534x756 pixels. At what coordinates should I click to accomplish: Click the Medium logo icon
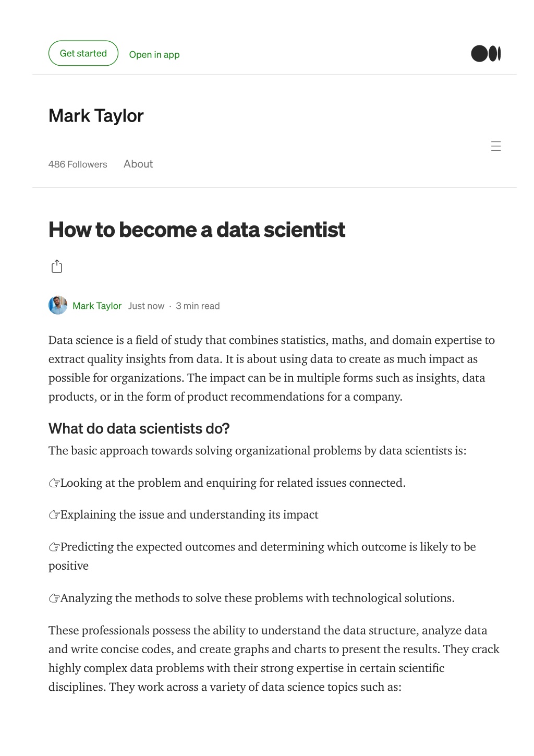pyautogui.click(x=486, y=54)
